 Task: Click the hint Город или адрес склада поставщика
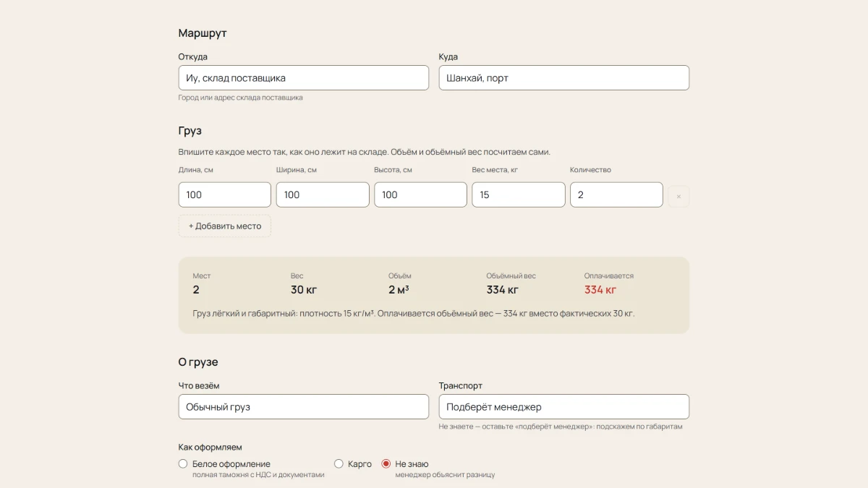pyautogui.click(x=241, y=98)
